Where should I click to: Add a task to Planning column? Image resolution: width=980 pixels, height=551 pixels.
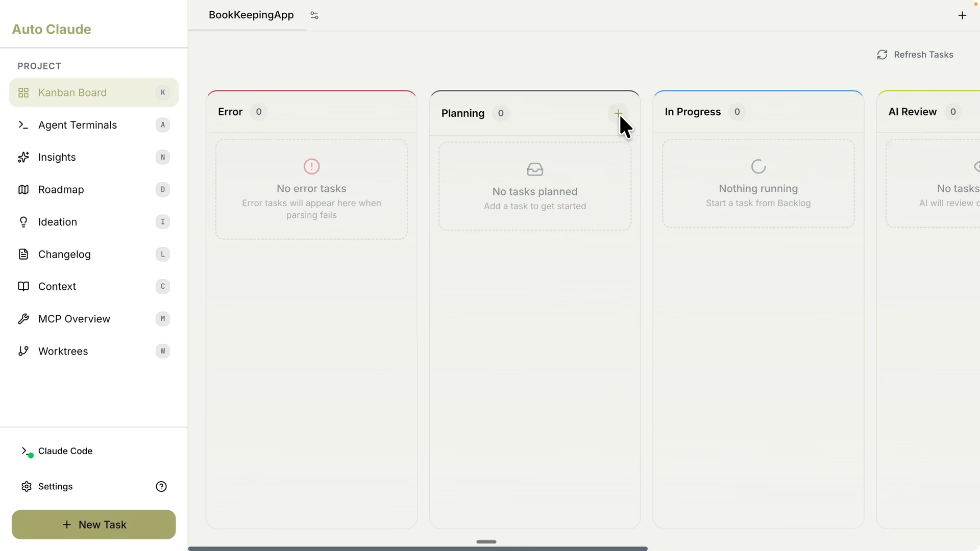(x=618, y=113)
